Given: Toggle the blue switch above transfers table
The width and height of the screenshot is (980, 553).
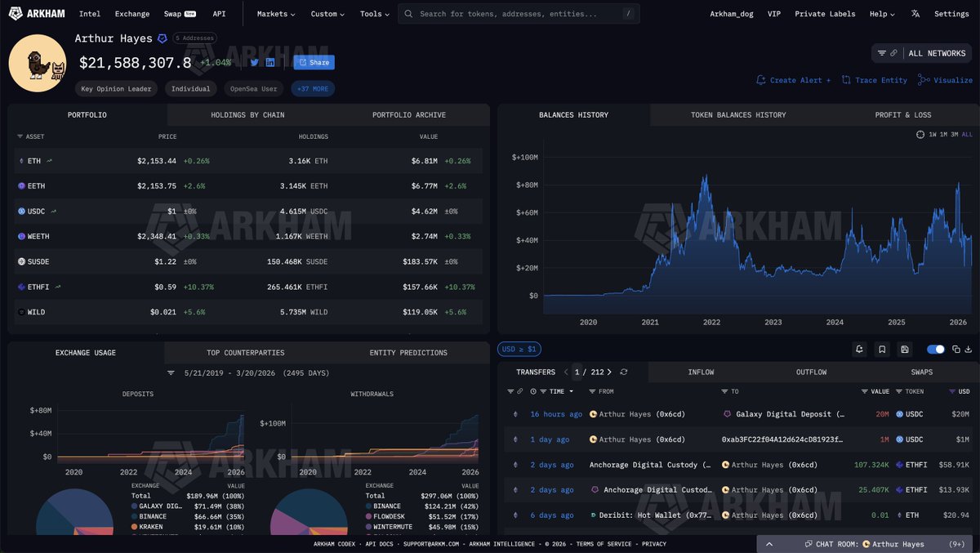Looking at the screenshot, I should click(x=936, y=350).
